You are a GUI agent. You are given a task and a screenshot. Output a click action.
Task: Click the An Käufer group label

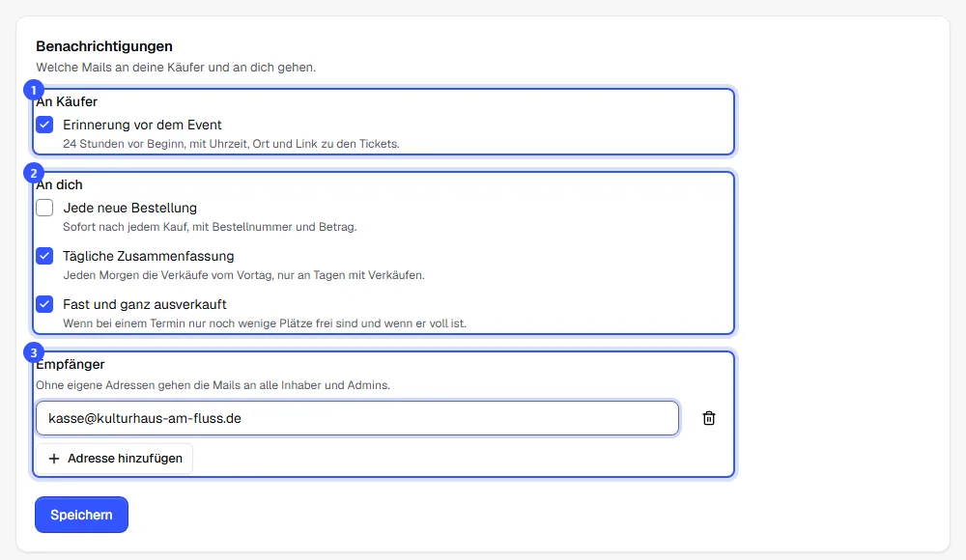[x=67, y=101]
